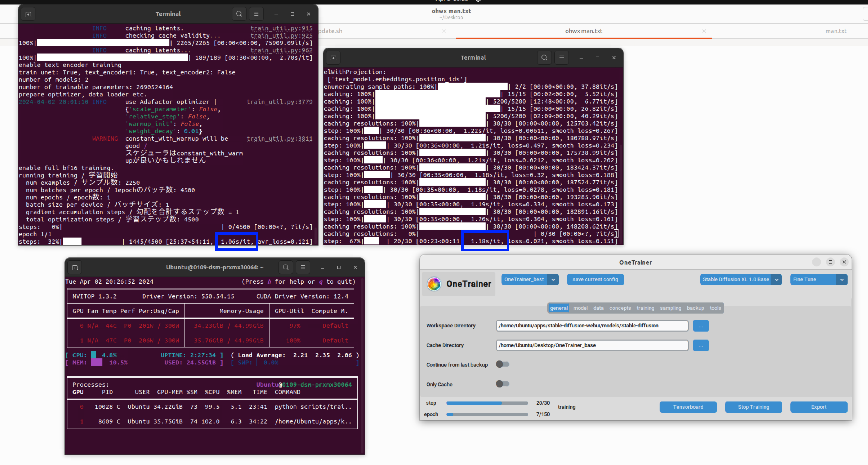Toggle the Only Cache switch

(502, 384)
